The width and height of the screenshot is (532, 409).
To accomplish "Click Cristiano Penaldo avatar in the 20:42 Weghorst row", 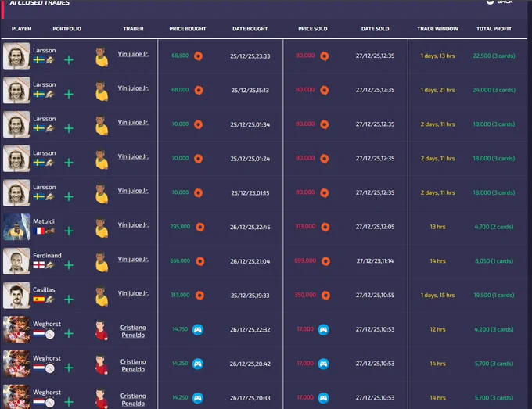I will (102, 364).
